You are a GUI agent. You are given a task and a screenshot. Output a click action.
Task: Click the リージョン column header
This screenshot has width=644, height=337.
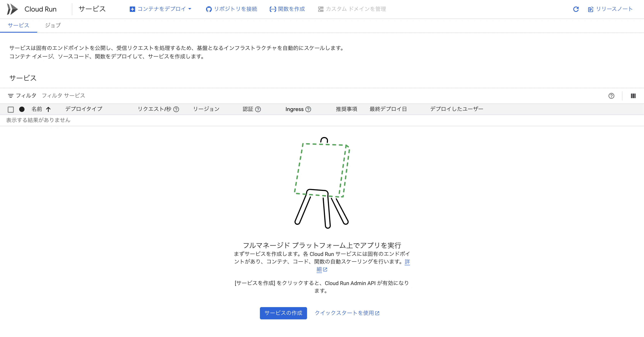(206, 109)
